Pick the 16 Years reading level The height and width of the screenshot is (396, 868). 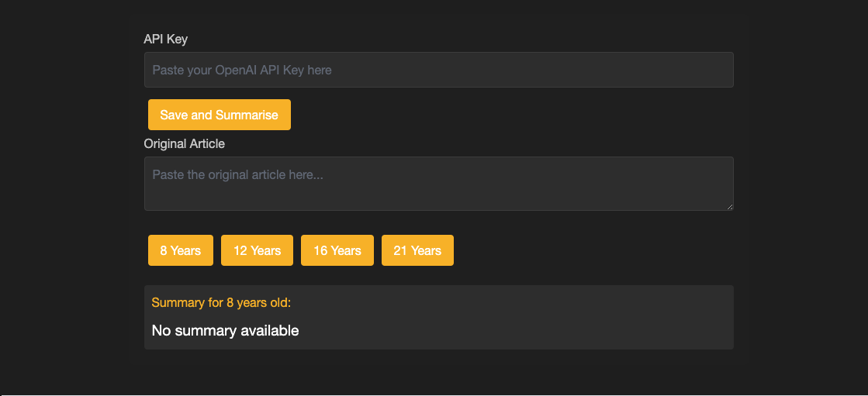pos(337,250)
